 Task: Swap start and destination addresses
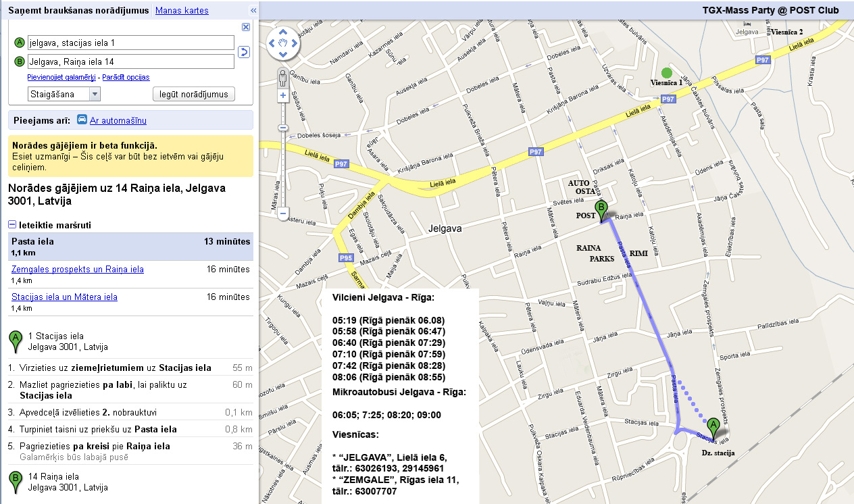[x=245, y=52]
